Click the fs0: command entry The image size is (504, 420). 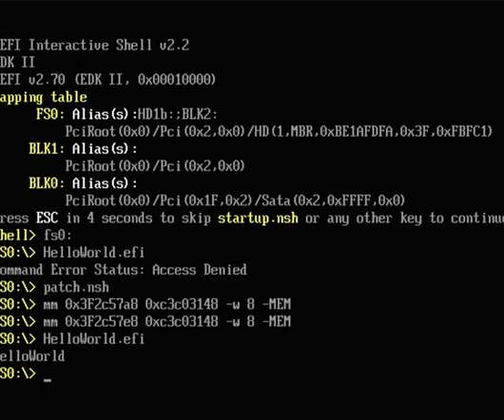point(58,236)
